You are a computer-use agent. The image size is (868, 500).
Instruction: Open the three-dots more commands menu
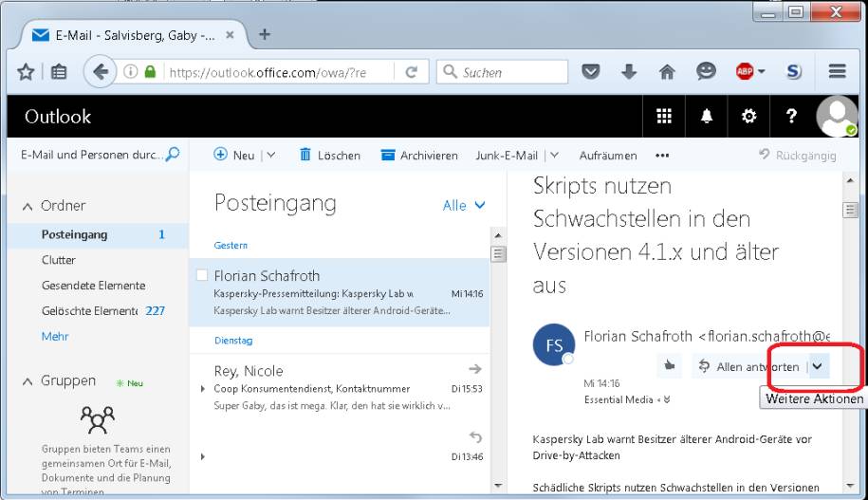coord(662,156)
